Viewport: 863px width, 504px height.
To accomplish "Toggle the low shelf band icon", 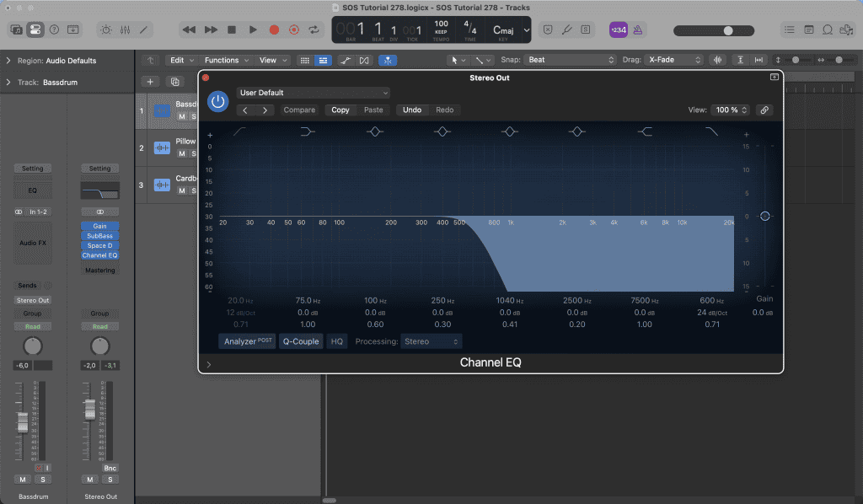I will pos(308,131).
